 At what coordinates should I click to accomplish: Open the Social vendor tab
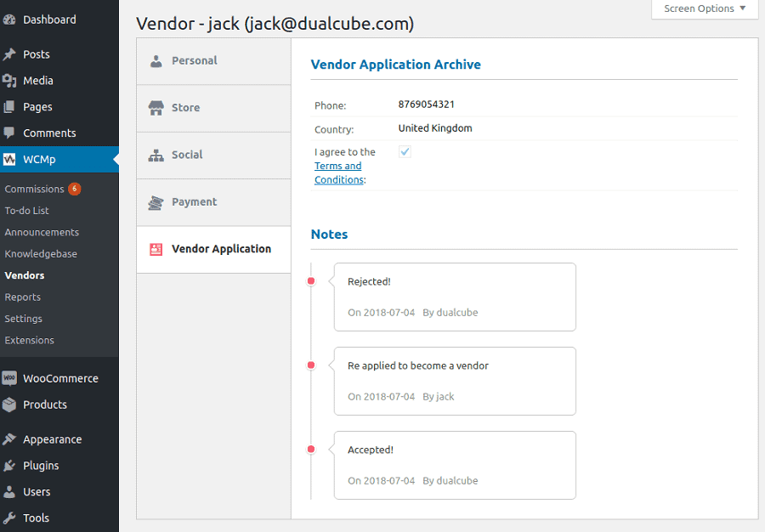pyautogui.click(x=187, y=156)
